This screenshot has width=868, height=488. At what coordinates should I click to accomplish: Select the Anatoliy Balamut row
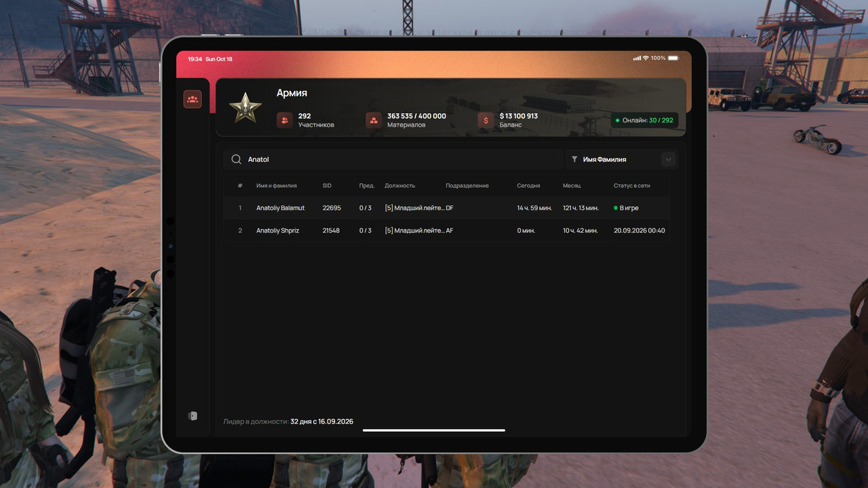pyautogui.click(x=447, y=208)
